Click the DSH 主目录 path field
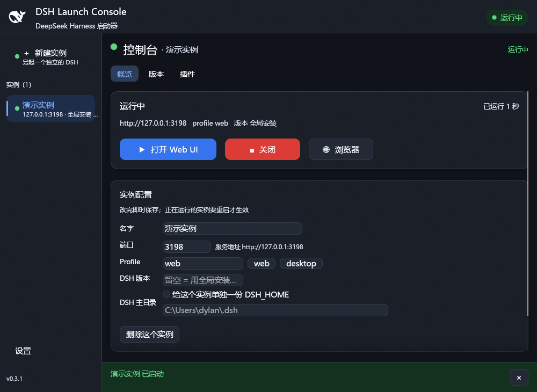The image size is (537, 392). click(x=275, y=310)
